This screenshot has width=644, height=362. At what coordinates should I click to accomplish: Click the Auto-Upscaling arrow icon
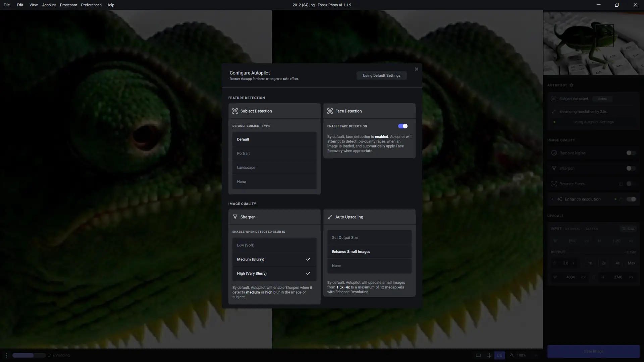[330, 217]
